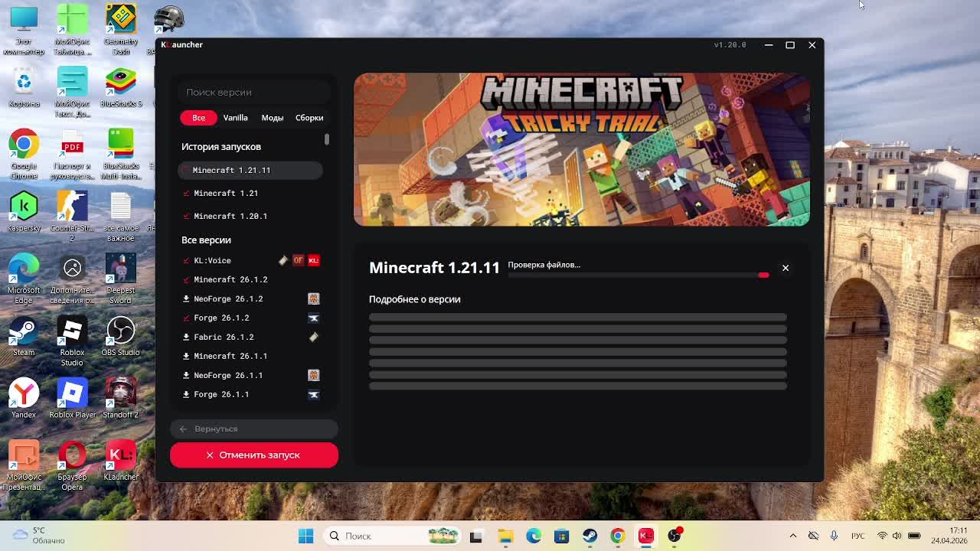
Task: Switch the РУС input language
Action: (x=858, y=536)
